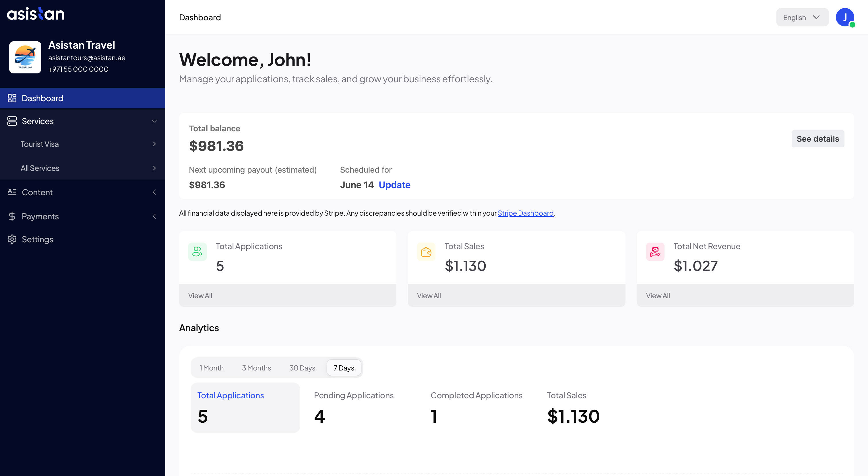Click View All under Total Net Revenue

point(658,296)
